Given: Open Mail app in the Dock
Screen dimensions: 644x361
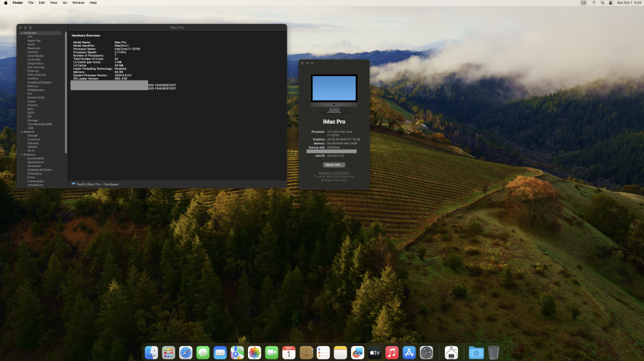Looking at the screenshot, I should click(x=220, y=353).
